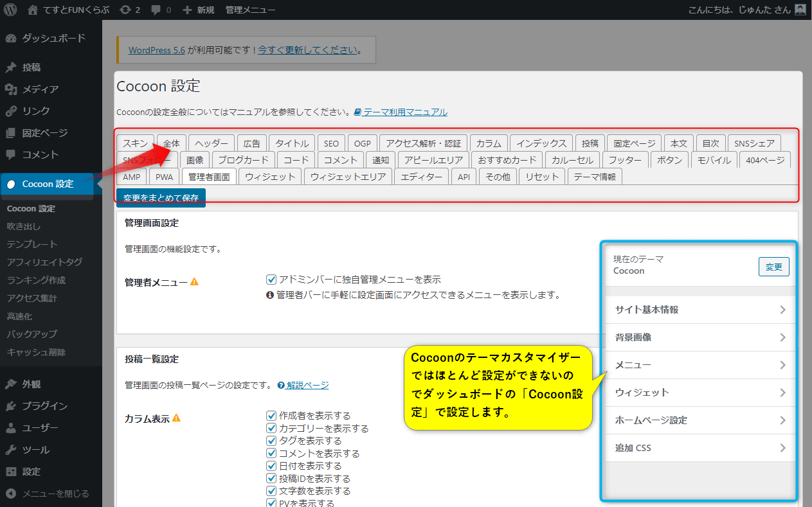
Task: Click the updates icon showing 2
Action: (129, 10)
